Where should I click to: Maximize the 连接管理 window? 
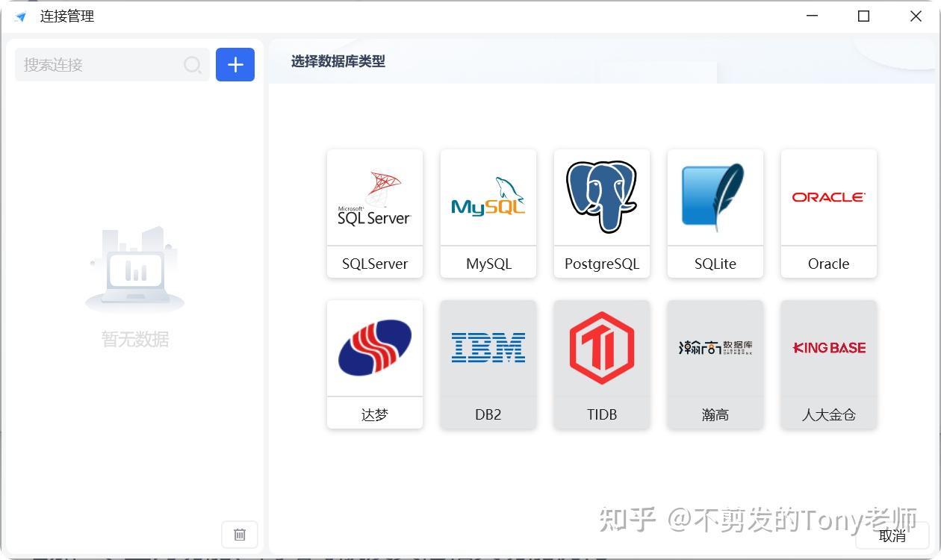tap(863, 16)
